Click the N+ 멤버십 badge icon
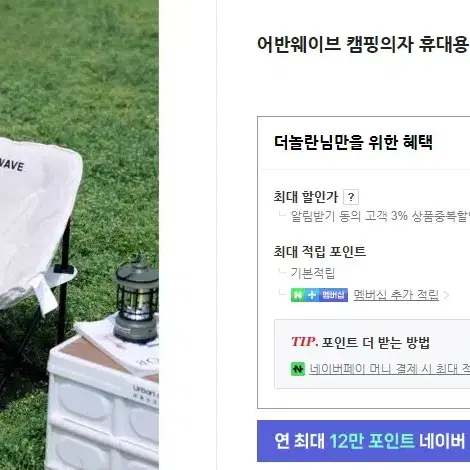 [x=319, y=295]
